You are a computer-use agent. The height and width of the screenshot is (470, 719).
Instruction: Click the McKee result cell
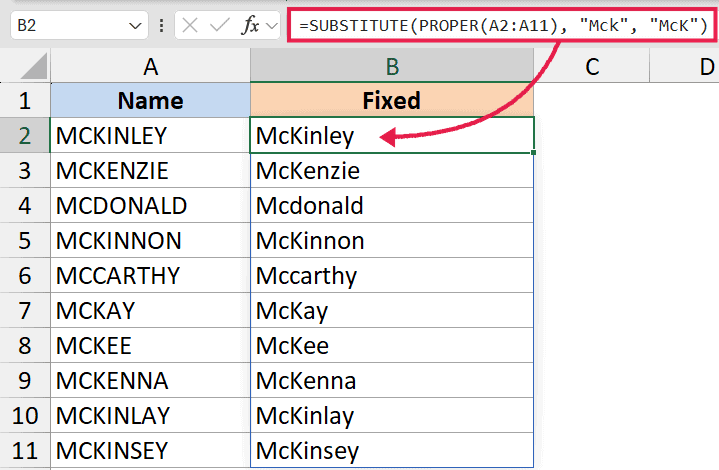coord(392,345)
